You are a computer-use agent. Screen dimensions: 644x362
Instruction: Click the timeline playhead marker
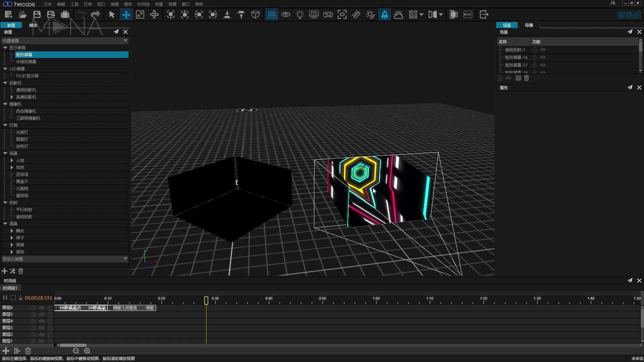coord(206,300)
